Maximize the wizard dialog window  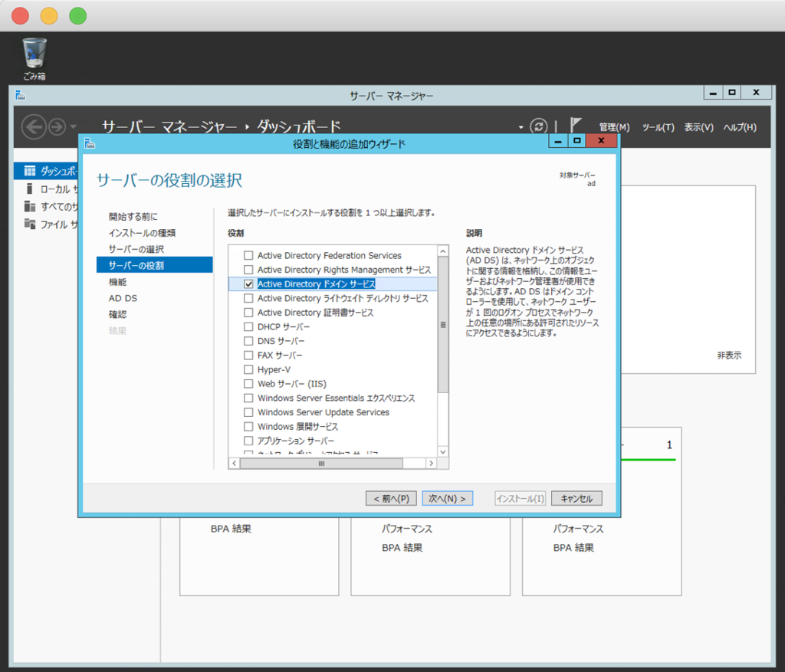pos(576,140)
